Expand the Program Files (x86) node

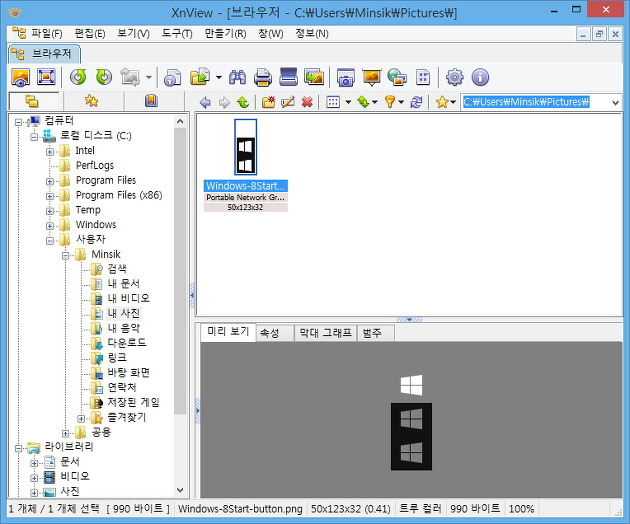click(x=49, y=196)
